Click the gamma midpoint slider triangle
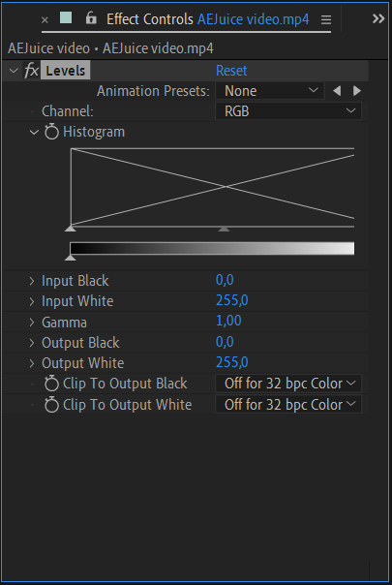The height and width of the screenshot is (585, 392). click(x=224, y=229)
